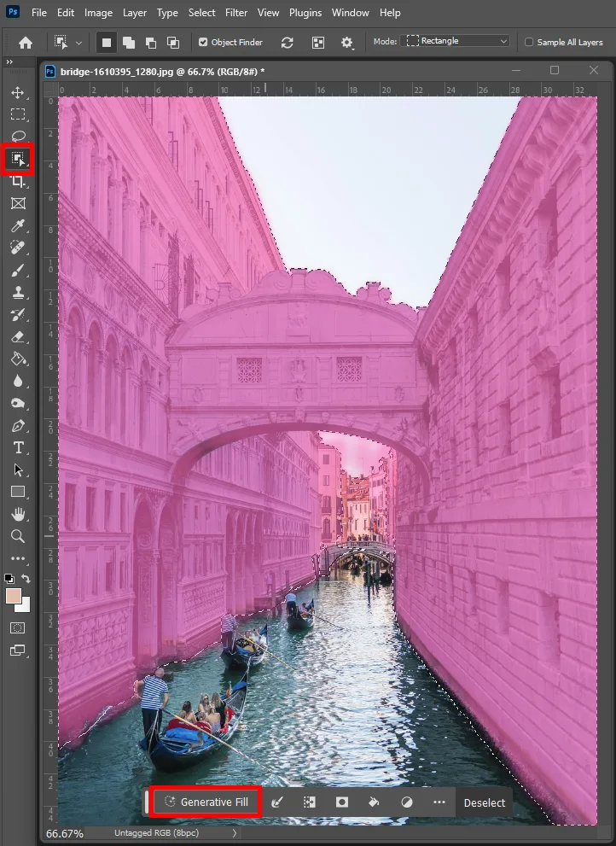Choose New Selection mode
This screenshot has height=846, width=616.
click(107, 43)
